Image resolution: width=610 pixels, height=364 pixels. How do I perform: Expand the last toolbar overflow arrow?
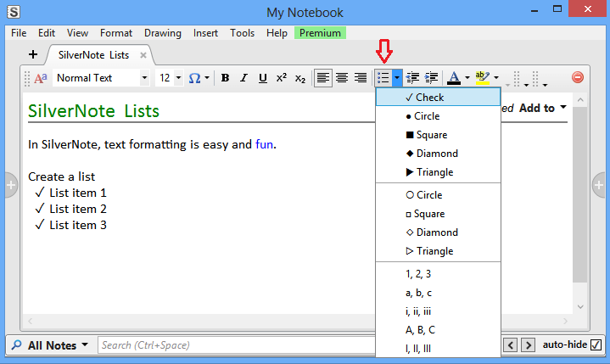click(x=545, y=85)
